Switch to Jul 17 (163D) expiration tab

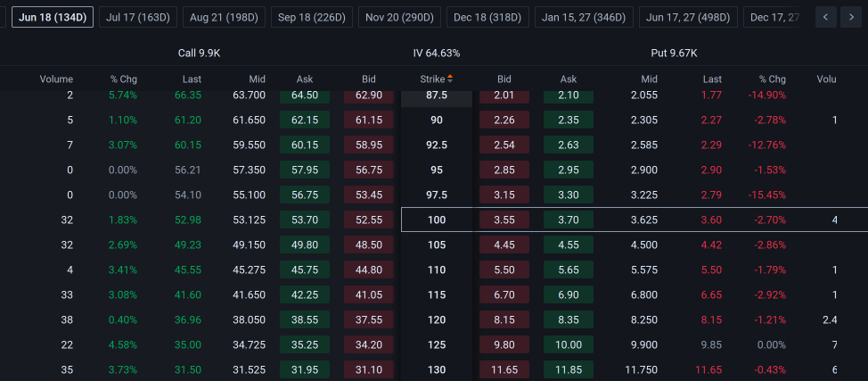point(138,17)
